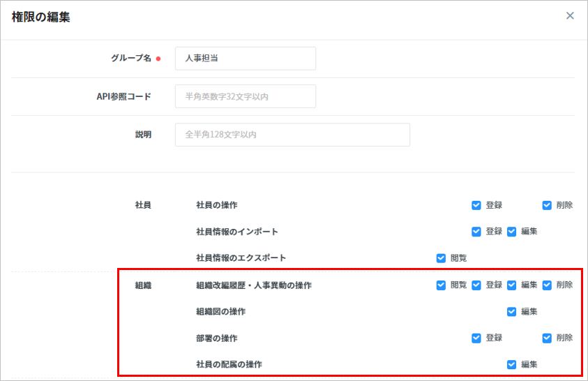Toggle 登録 for 部署の操作
Viewport: 588px width, 381px height.
(x=476, y=338)
